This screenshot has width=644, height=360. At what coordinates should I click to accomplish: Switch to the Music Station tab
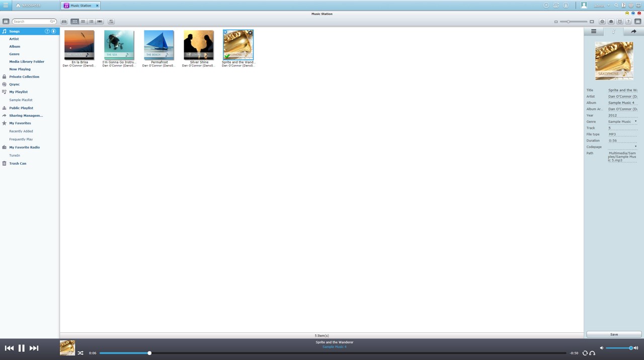[80, 6]
